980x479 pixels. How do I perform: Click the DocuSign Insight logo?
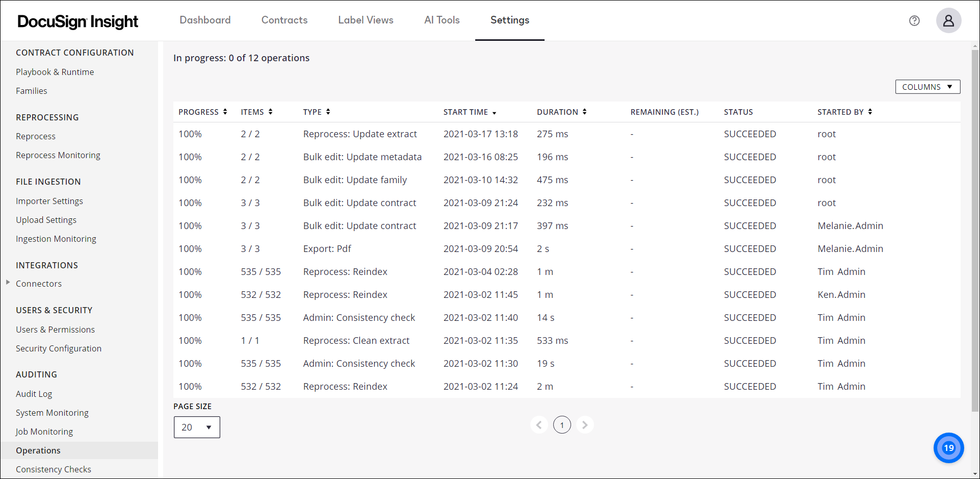click(x=78, y=21)
